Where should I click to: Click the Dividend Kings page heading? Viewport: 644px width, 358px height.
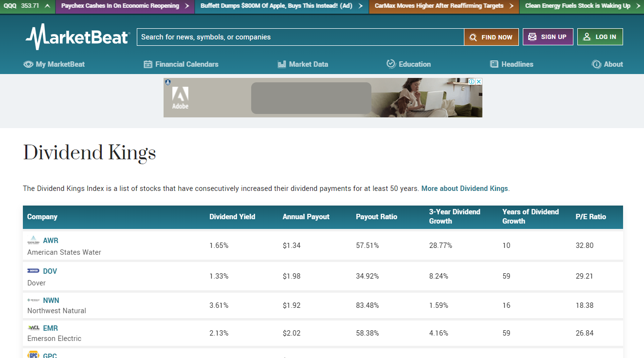point(90,153)
